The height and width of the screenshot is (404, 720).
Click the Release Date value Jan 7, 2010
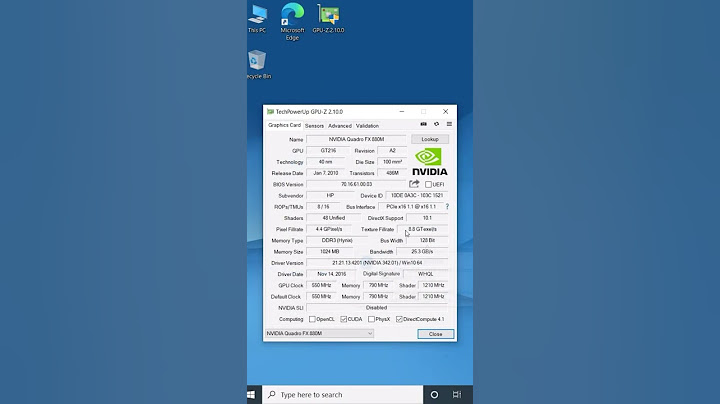pos(326,173)
